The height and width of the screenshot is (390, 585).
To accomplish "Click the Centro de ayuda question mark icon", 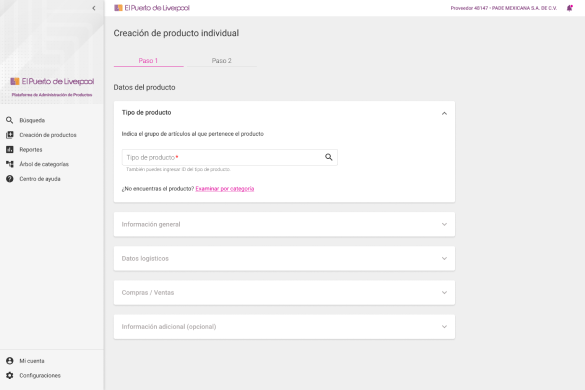I will tap(10, 179).
